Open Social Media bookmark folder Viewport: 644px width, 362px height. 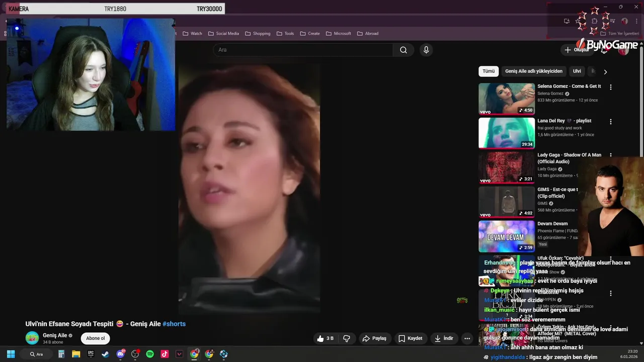[223, 34]
